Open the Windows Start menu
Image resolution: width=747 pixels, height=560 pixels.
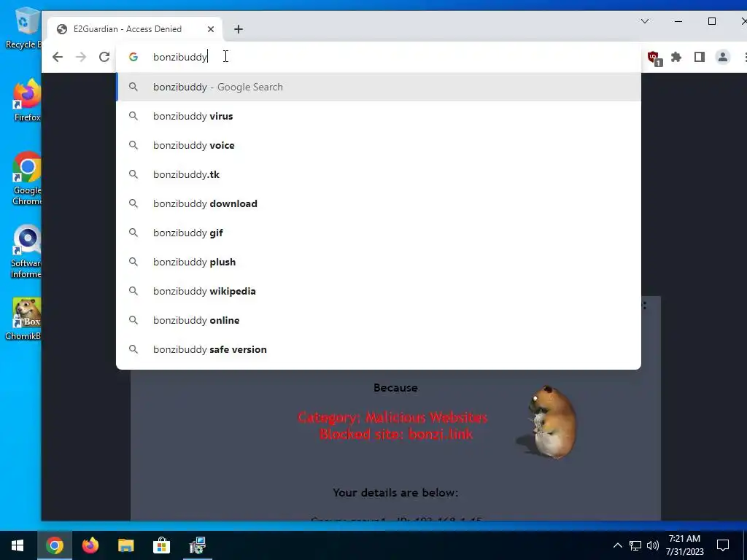pyautogui.click(x=18, y=545)
